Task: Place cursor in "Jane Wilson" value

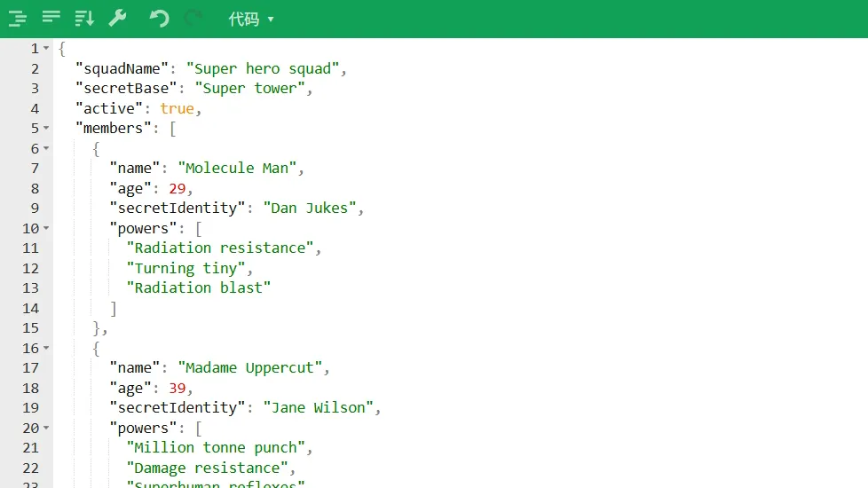Action: click(x=319, y=408)
